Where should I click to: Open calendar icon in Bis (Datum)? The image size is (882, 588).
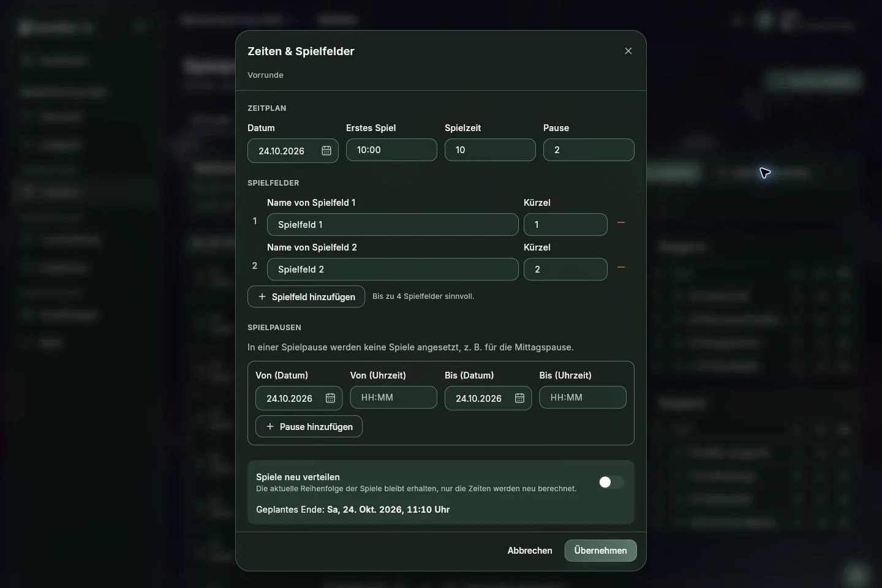click(x=519, y=398)
